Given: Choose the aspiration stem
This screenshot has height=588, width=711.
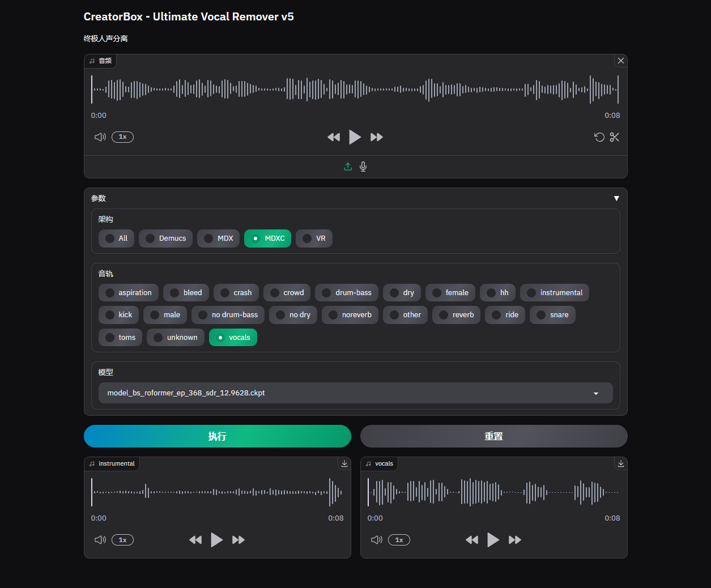Looking at the screenshot, I should coord(129,293).
